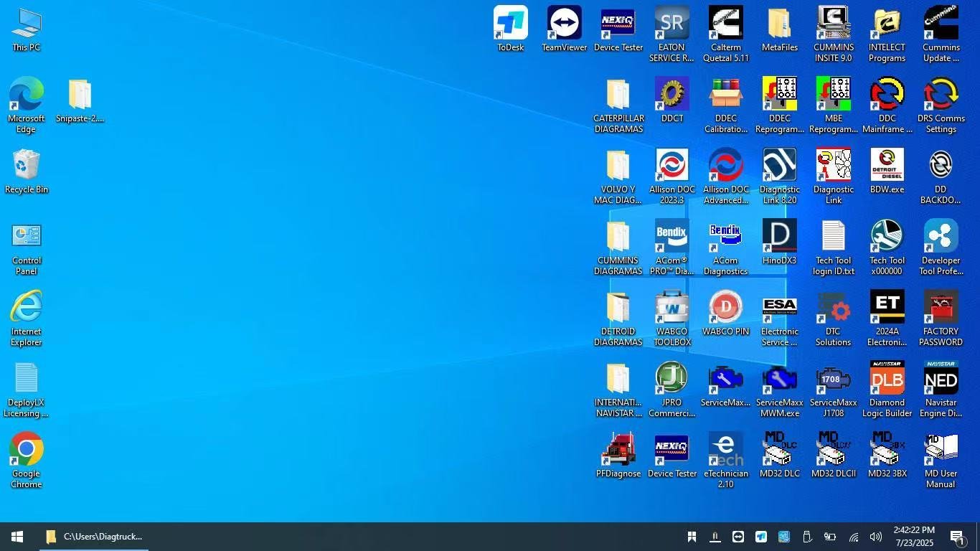980x551 pixels.
Task: Open Allison DOC 2023.3
Action: [672, 166]
